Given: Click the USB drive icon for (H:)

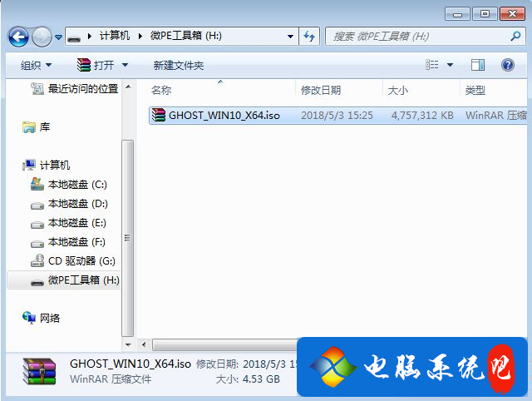Looking at the screenshot, I should pos(37,282).
